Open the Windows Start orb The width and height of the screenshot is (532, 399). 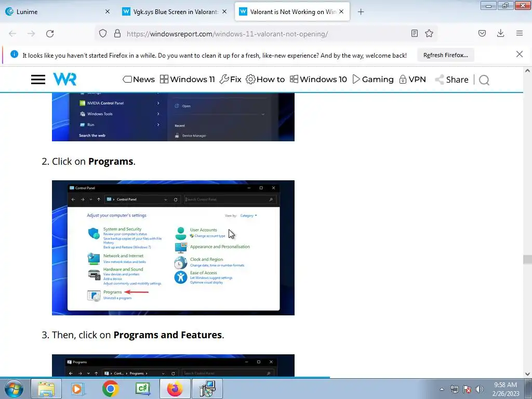coord(14,389)
